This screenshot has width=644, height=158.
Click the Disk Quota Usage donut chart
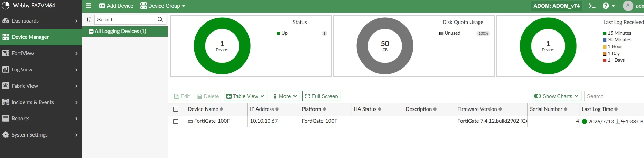(385, 46)
